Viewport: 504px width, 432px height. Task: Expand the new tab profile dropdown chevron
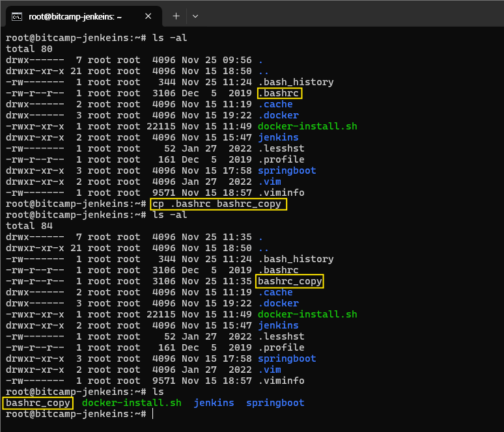coord(195,16)
